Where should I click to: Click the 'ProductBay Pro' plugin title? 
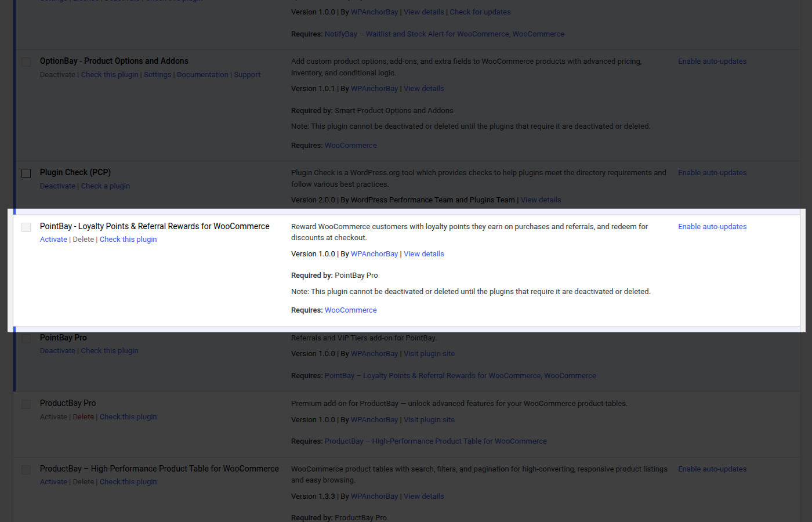click(x=68, y=403)
